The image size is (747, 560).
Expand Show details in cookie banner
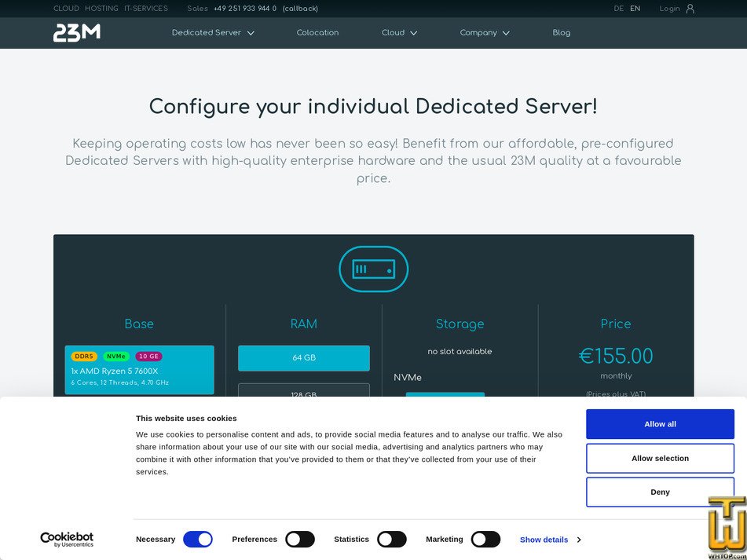point(551,540)
